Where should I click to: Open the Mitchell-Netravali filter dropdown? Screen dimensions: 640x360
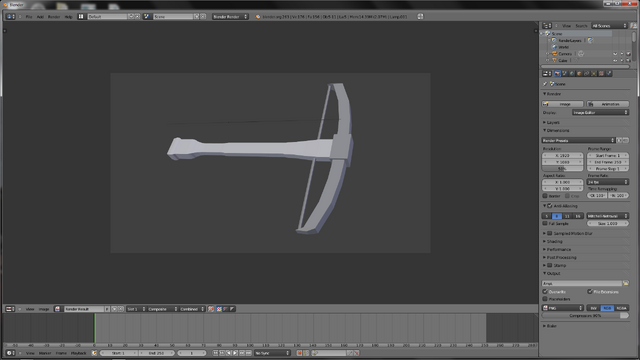[x=608, y=216]
